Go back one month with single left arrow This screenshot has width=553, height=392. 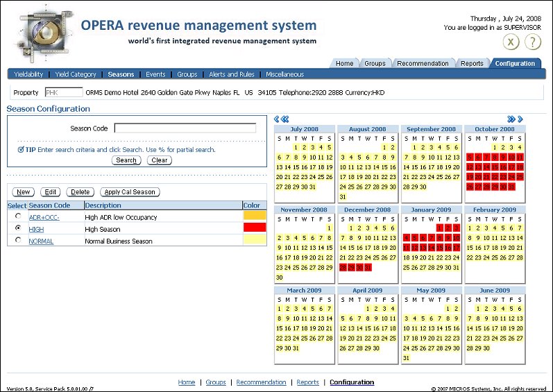coord(277,119)
